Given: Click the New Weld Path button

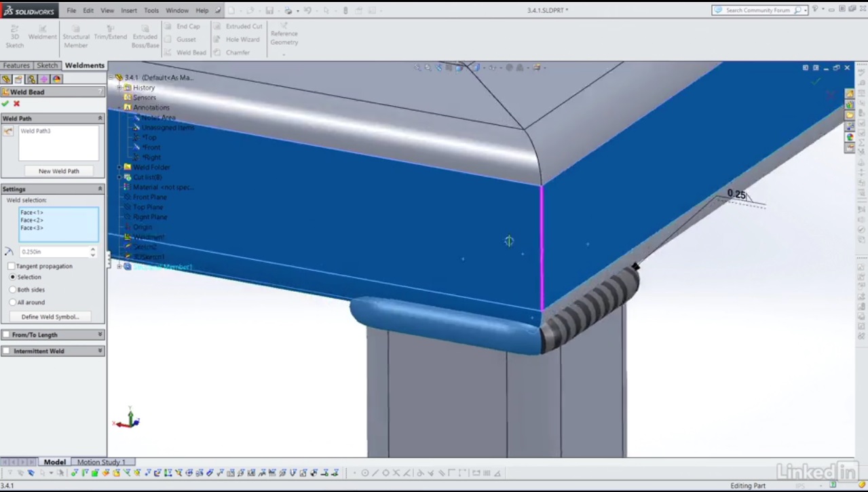Looking at the screenshot, I should 58,170.
